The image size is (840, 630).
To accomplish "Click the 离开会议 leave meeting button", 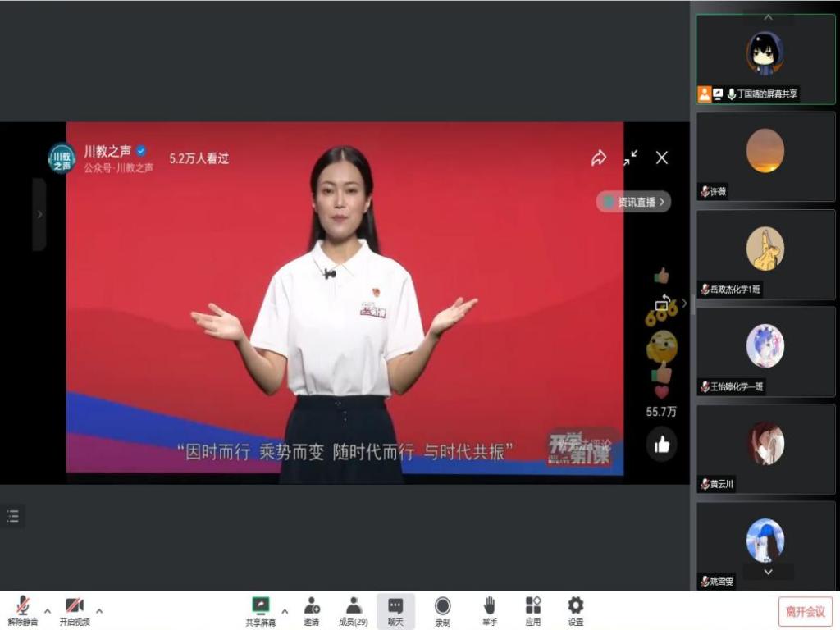I will [x=805, y=611].
